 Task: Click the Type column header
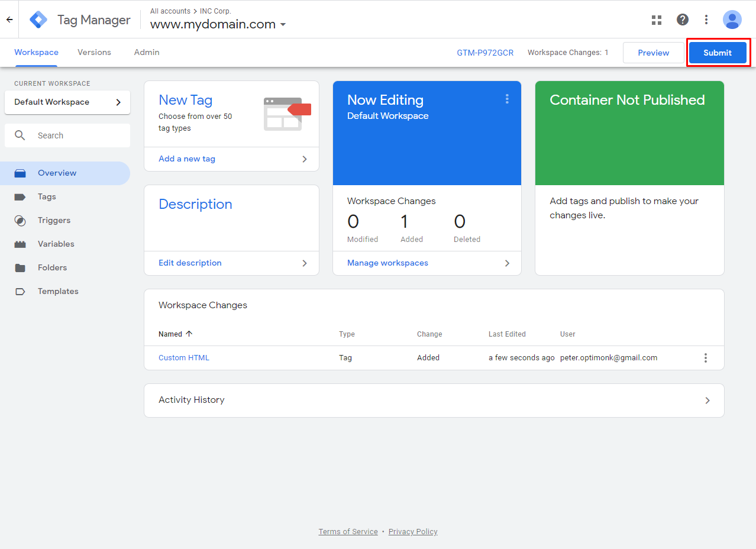pyautogui.click(x=347, y=334)
